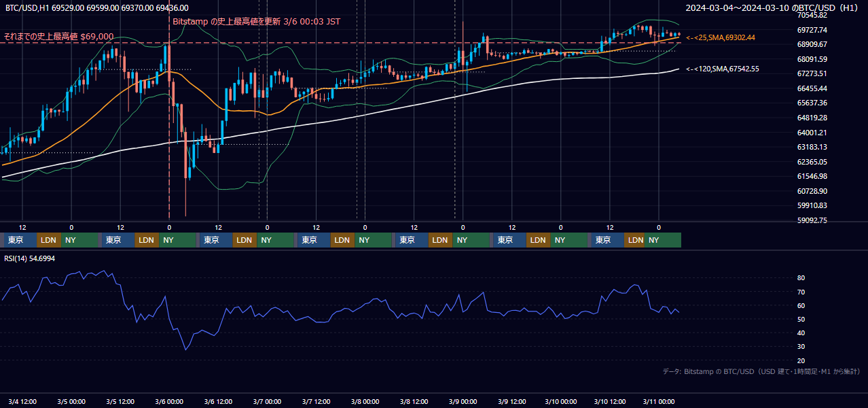
Task: Click price axis value 68091.59
Action: click(x=812, y=59)
